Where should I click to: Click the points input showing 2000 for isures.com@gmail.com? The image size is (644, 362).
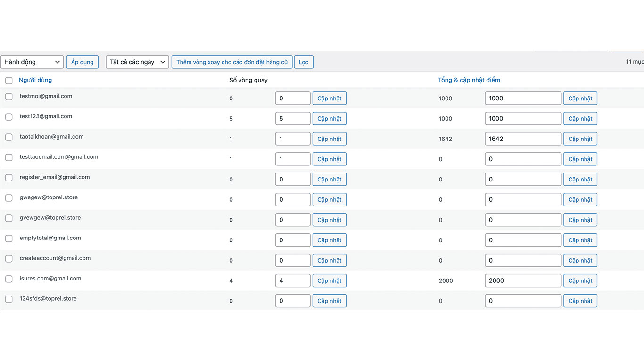[523, 280]
